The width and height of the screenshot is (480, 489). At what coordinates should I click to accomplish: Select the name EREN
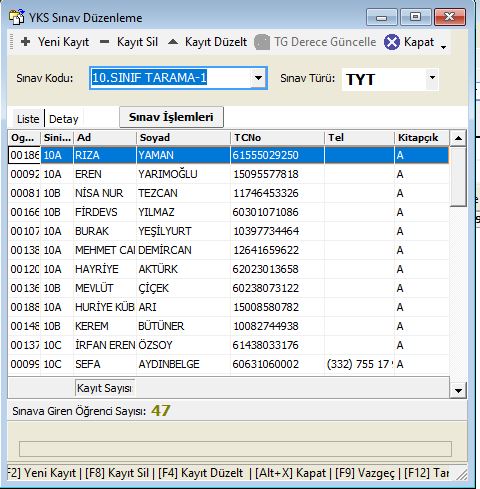click(88, 174)
